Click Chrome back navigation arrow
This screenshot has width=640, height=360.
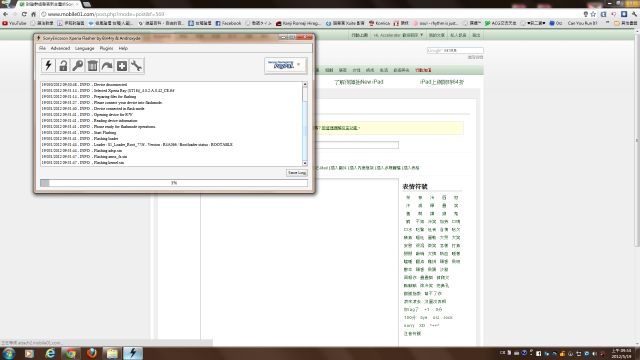click(5, 14)
